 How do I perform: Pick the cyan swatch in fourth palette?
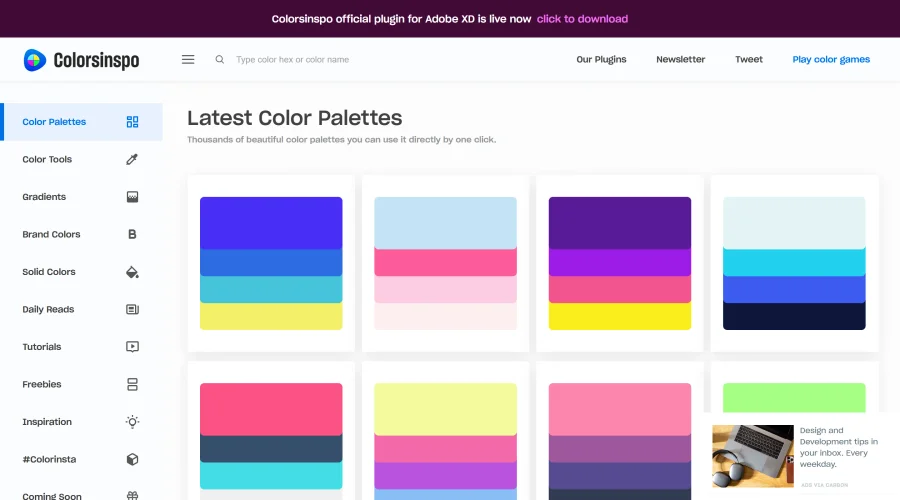[794, 263]
